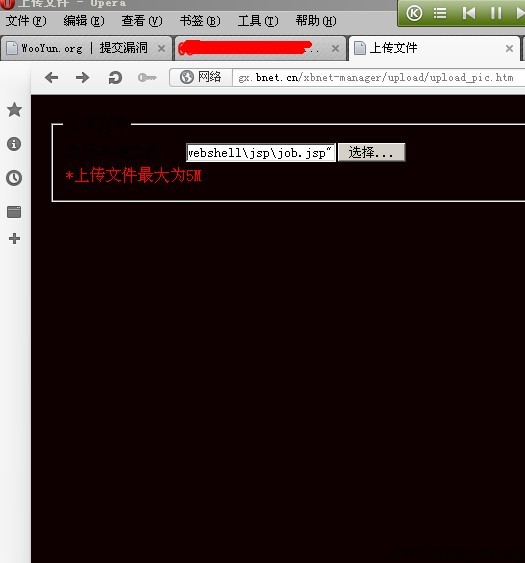The height and width of the screenshot is (563, 525).
Task: Pause playback in the music player
Action: 496,13
